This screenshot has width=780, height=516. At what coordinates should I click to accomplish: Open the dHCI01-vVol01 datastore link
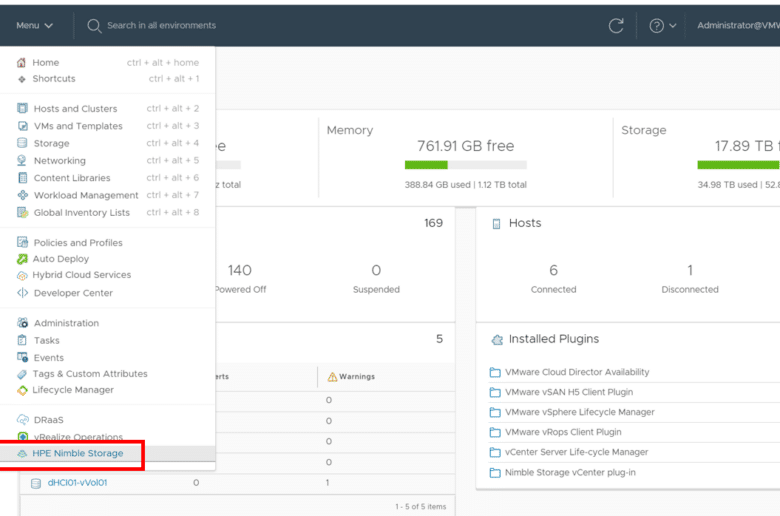77,483
